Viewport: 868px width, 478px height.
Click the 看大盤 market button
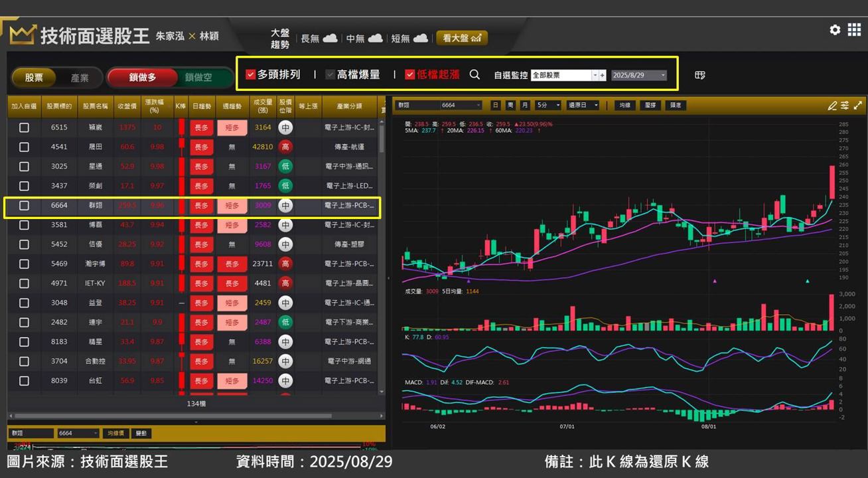click(462, 39)
